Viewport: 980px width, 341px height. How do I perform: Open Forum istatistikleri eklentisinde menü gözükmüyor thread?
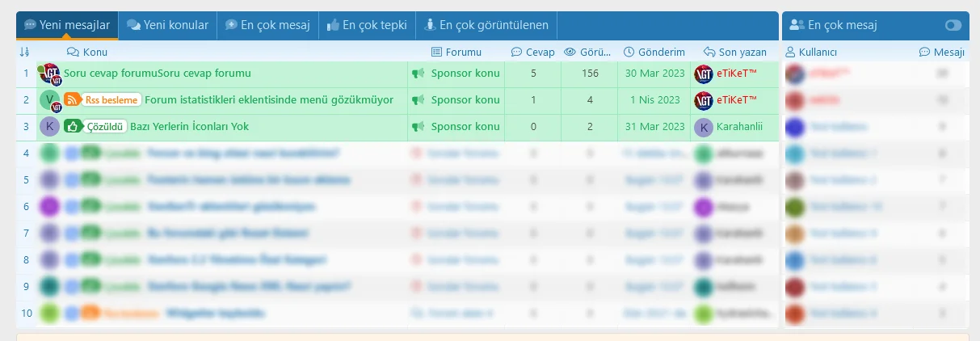pos(269,100)
